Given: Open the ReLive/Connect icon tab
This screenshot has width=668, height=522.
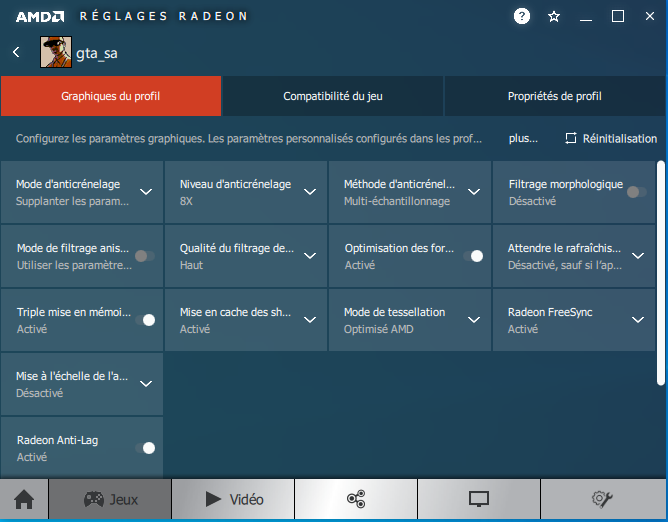Looking at the screenshot, I should (356, 499).
